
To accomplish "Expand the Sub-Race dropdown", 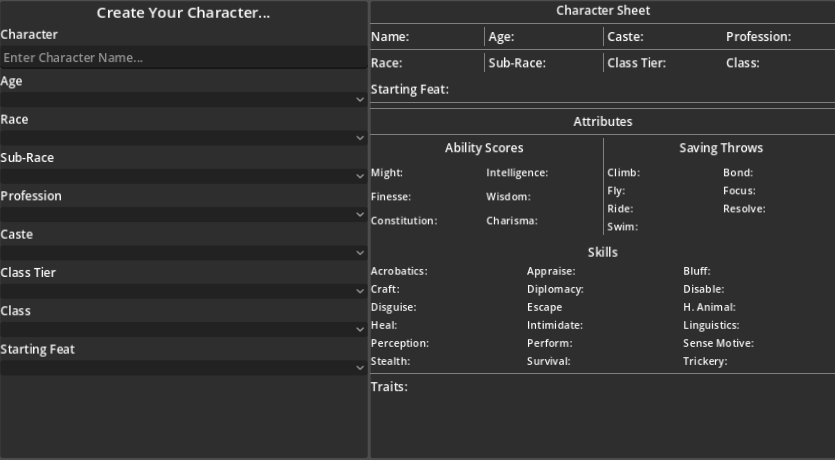I will 184,176.
